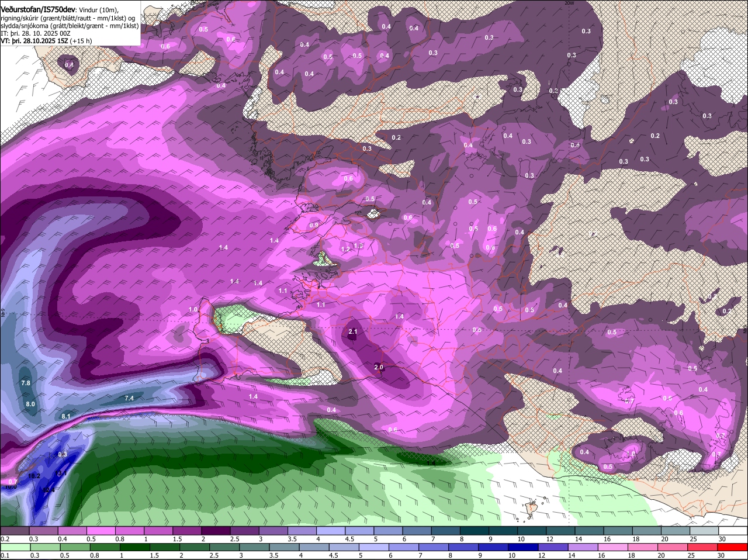Screen dimensions: 748x560
Task: Click the 8.0 precipitation value on the map
Action: (30, 405)
